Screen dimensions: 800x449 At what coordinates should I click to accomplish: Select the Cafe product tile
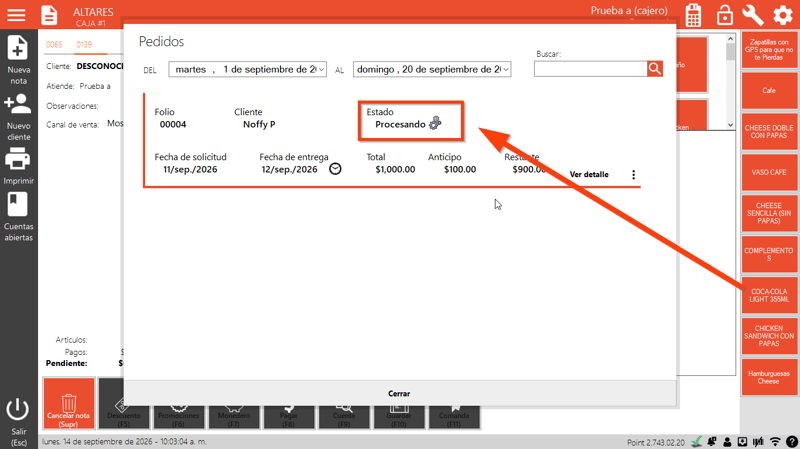point(769,90)
